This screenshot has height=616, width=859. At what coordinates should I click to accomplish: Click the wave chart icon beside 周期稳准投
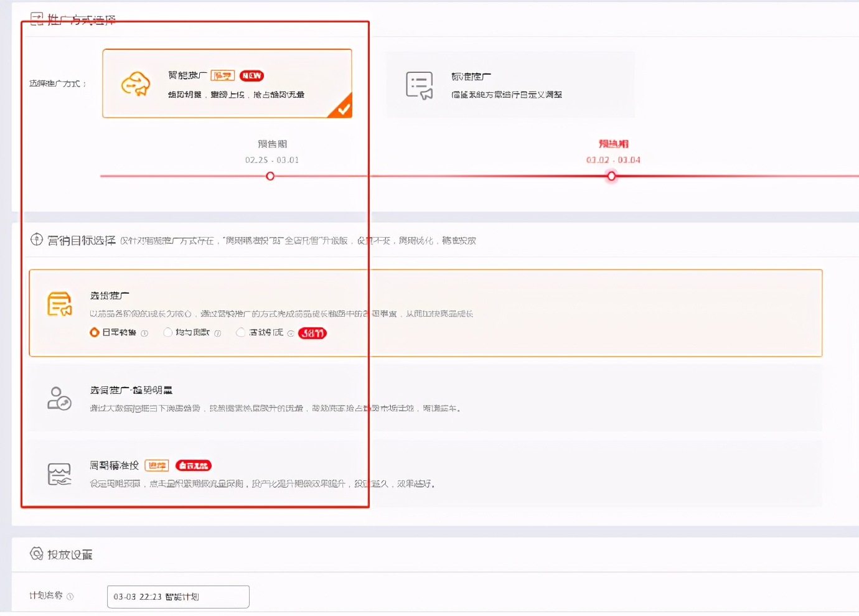[59, 474]
